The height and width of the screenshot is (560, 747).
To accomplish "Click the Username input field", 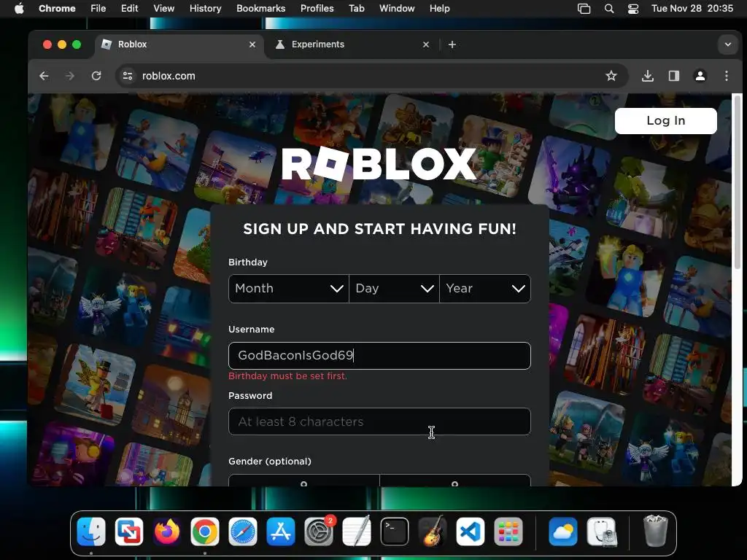I will [x=379, y=356].
